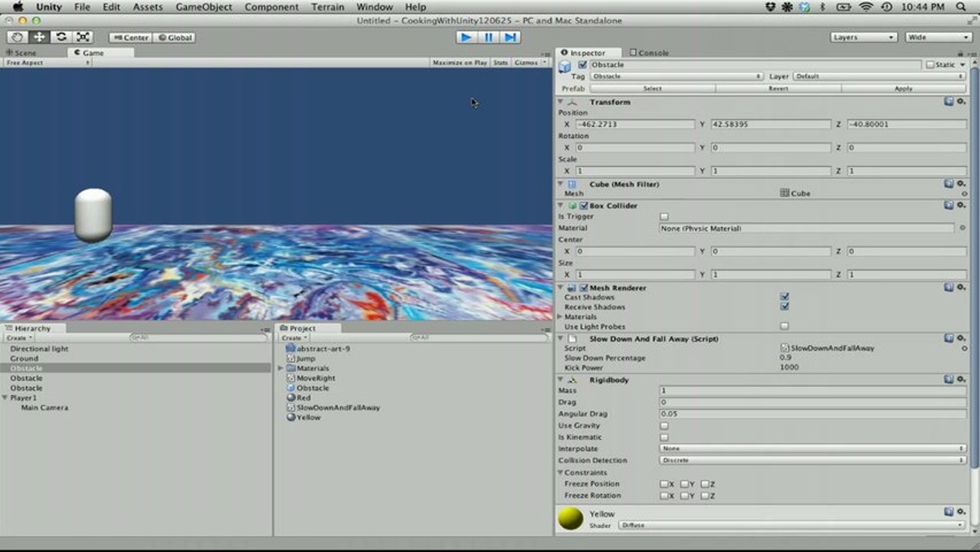Open Box Collider gear menu
Image resolution: width=980 pixels, height=552 pixels.
tap(961, 205)
